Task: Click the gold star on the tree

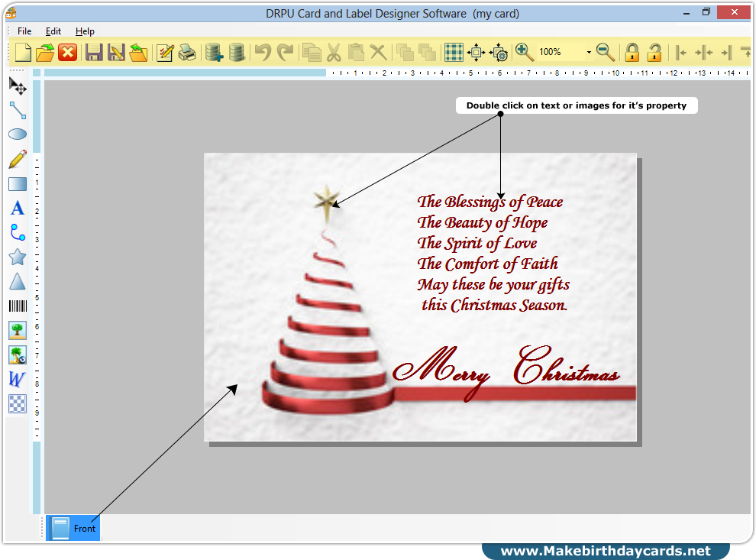Action: [x=326, y=202]
